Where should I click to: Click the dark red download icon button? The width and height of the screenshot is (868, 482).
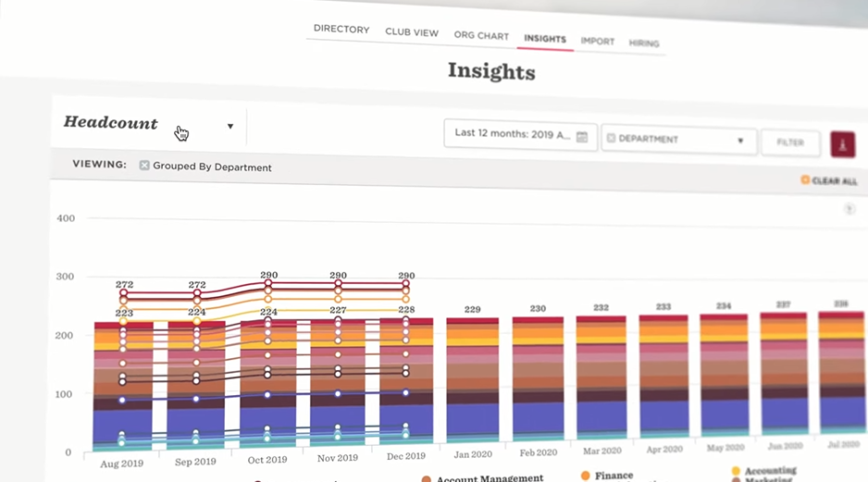pos(842,144)
